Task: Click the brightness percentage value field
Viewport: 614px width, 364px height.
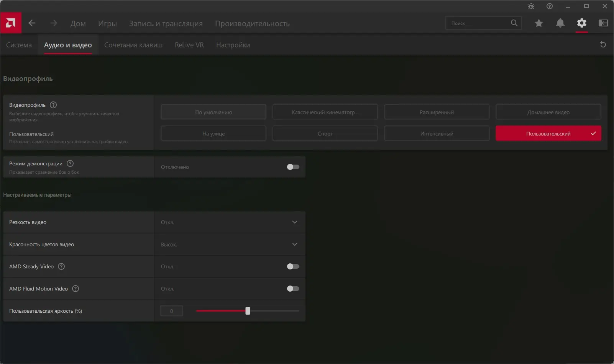Action: click(171, 311)
